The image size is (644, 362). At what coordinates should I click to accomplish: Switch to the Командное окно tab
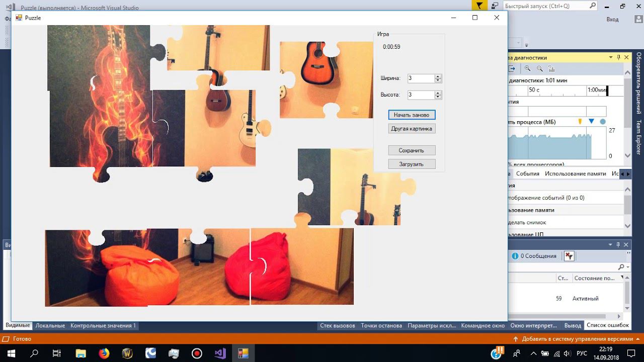[482, 325]
